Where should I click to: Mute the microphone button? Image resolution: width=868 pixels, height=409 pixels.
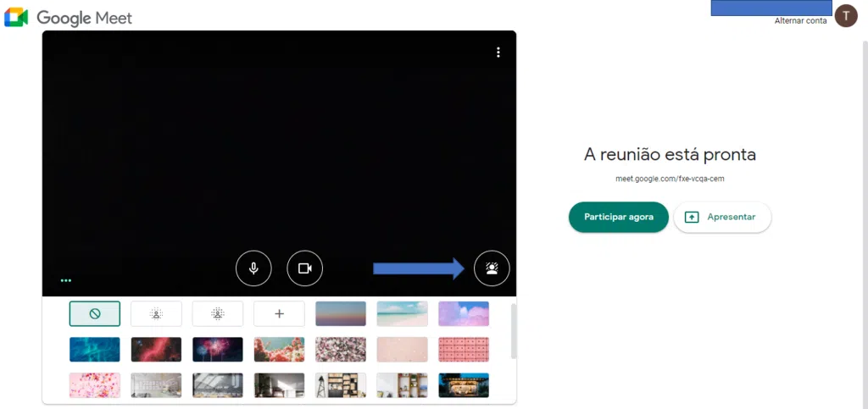tap(253, 268)
